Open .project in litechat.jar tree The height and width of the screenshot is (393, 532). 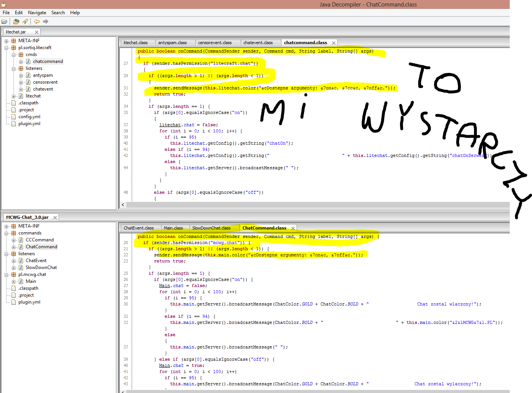26,110
